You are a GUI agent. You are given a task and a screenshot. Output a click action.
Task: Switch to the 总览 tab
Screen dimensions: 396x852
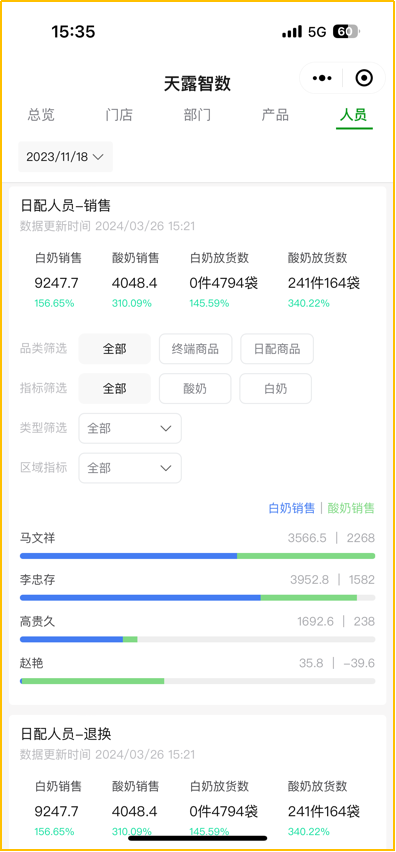(x=41, y=115)
